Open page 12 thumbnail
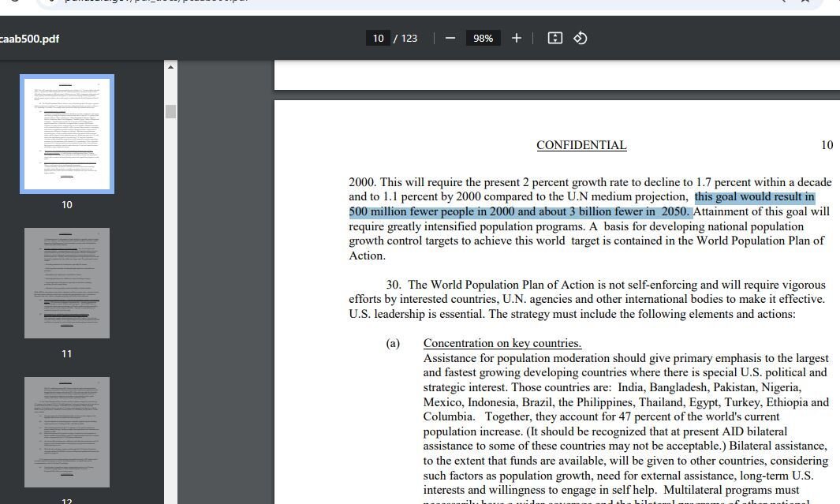Image resolution: width=840 pixels, height=504 pixels. 67,431
